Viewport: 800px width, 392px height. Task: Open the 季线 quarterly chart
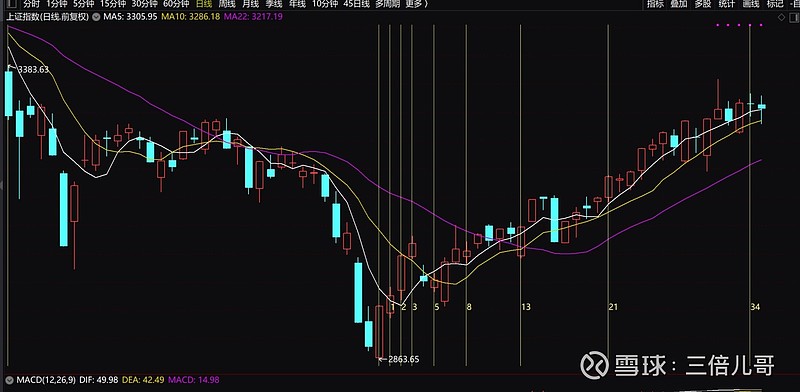point(274,4)
